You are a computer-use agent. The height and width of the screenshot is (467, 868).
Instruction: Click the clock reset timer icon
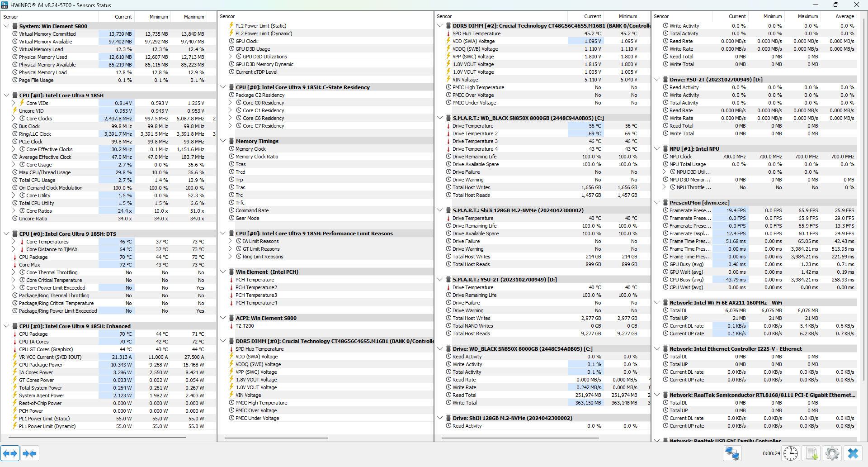pyautogui.click(x=791, y=453)
